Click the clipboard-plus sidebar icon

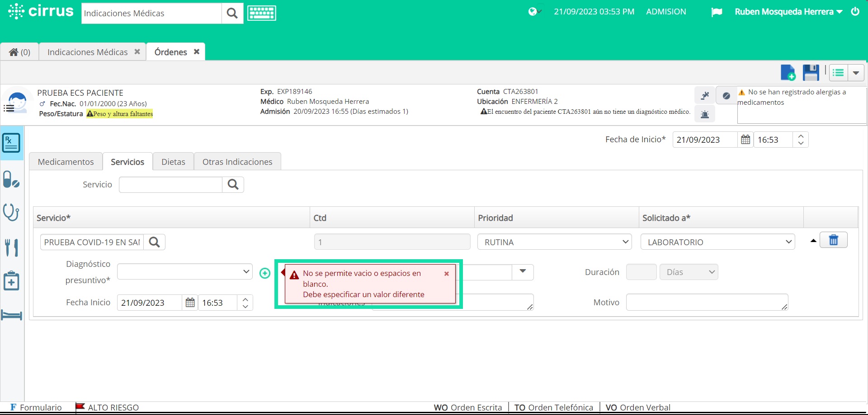tap(11, 281)
